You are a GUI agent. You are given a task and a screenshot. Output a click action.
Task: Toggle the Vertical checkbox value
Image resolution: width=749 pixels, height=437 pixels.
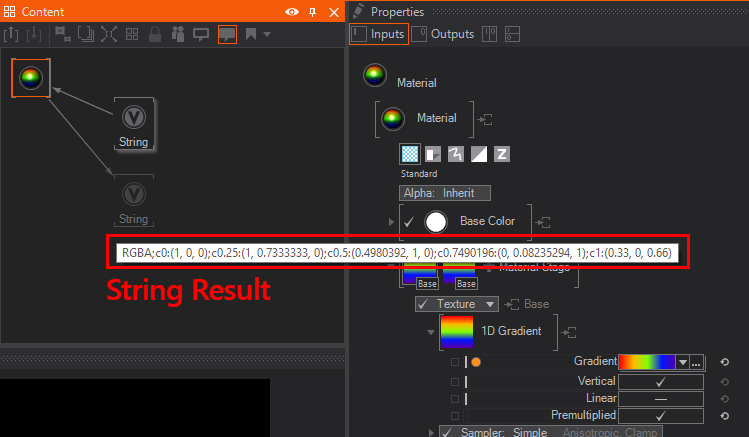click(x=660, y=381)
